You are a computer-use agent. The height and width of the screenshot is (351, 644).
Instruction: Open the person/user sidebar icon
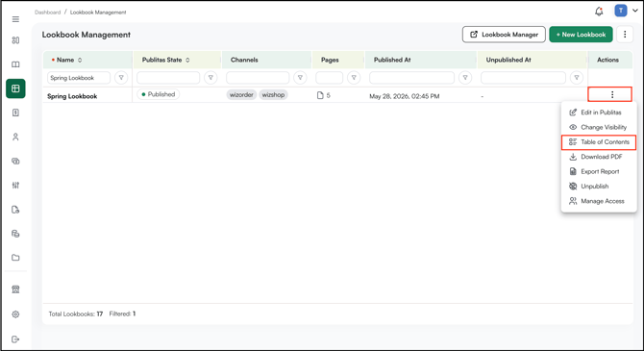point(15,137)
